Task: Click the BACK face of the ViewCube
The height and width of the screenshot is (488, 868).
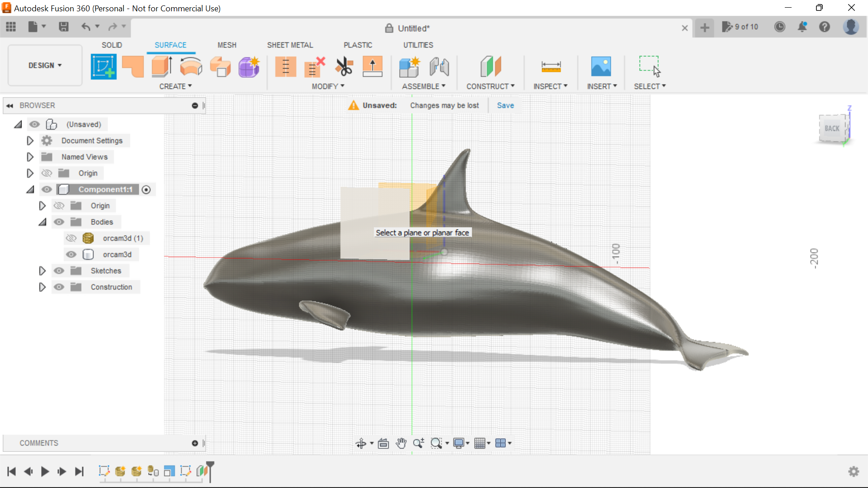Action: coord(832,128)
